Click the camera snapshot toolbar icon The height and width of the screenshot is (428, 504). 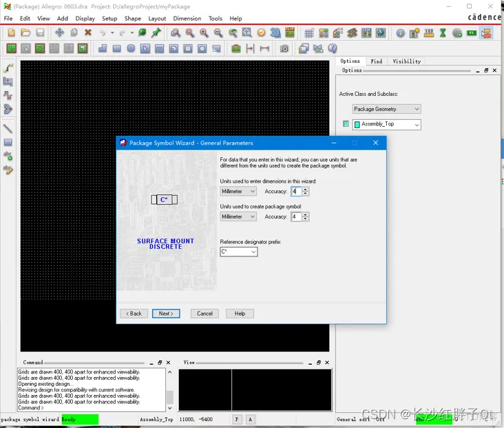[x=284, y=49]
